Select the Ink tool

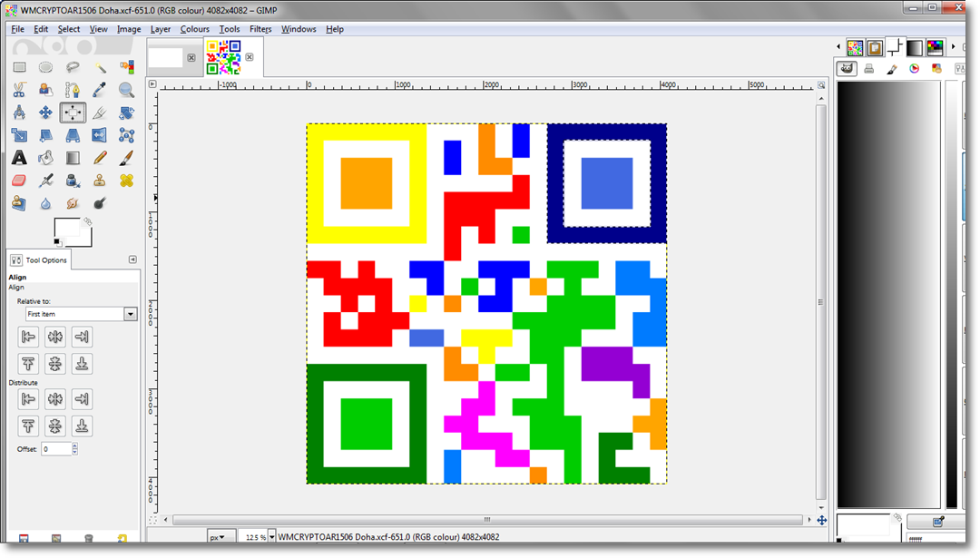73,181
